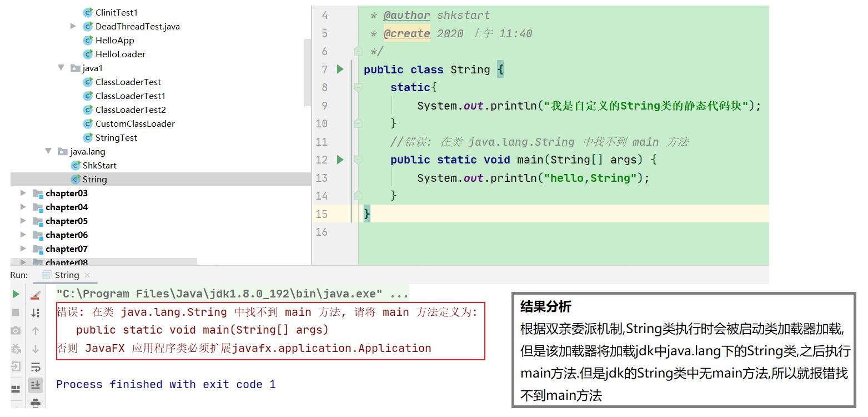Screen dimensions: 868x417
Task: Expand the chapter04 module
Action: (x=23, y=207)
